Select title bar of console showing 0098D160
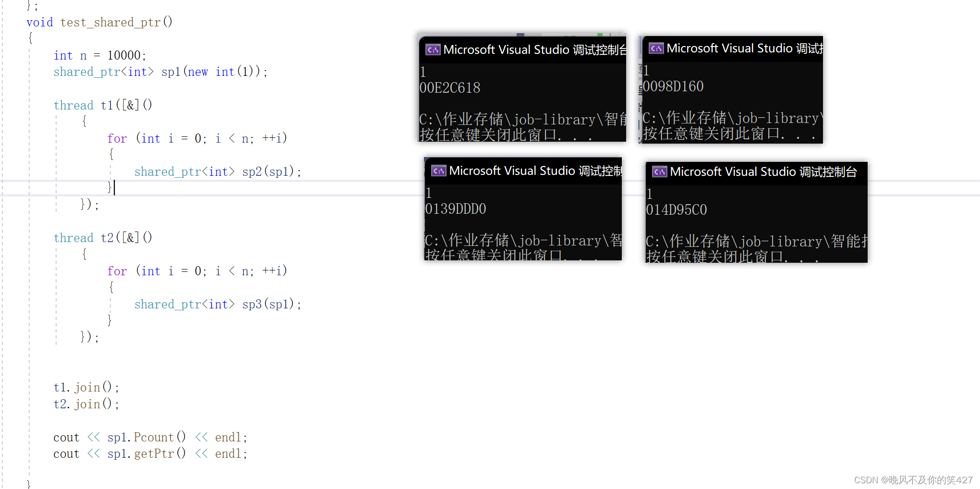 [x=733, y=49]
